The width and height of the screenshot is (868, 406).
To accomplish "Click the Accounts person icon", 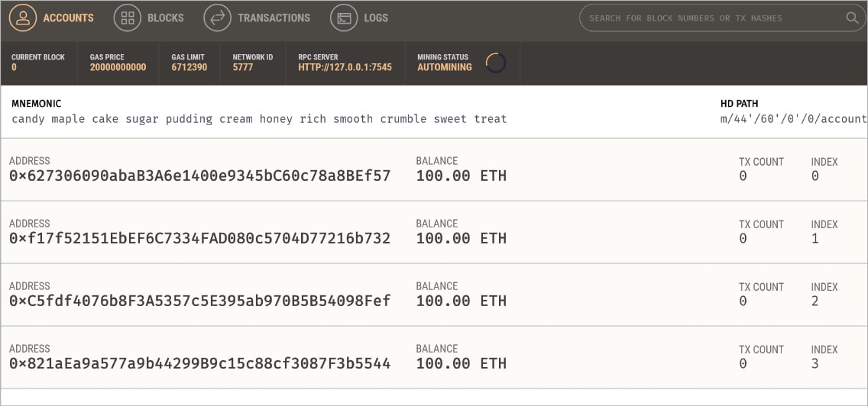I will pyautogui.click(x=23, y=18).
